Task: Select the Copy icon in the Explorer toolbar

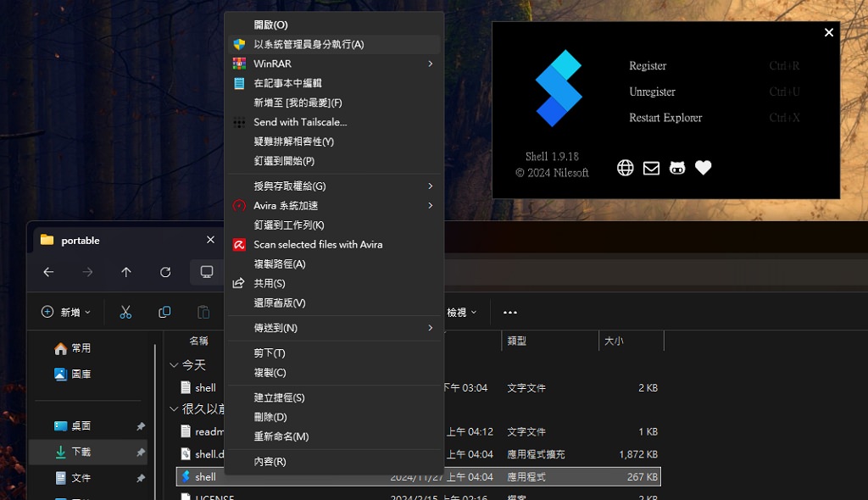Action: 164,312
